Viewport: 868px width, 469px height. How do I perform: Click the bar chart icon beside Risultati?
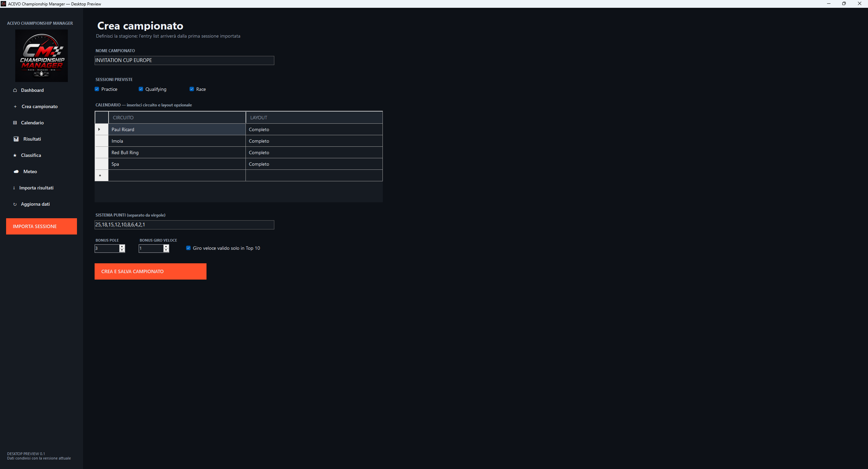tap(16, 139)
